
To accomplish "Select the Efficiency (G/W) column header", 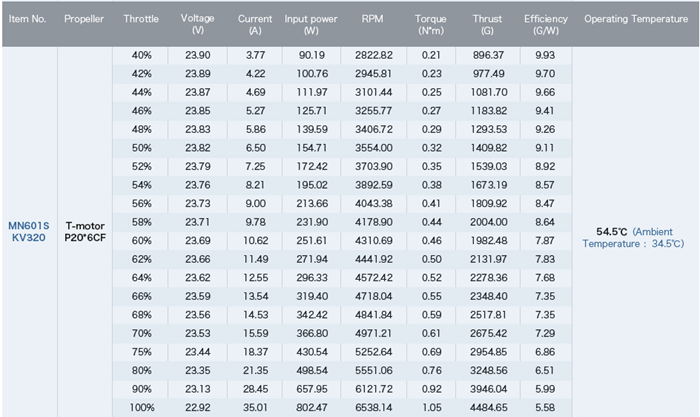I will point(546,24).
